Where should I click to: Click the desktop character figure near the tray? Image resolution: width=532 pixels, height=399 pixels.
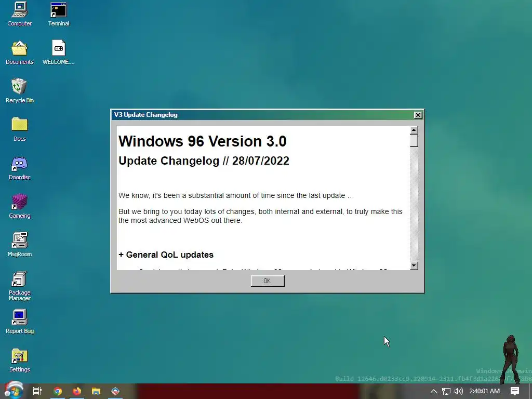point(511,359)
